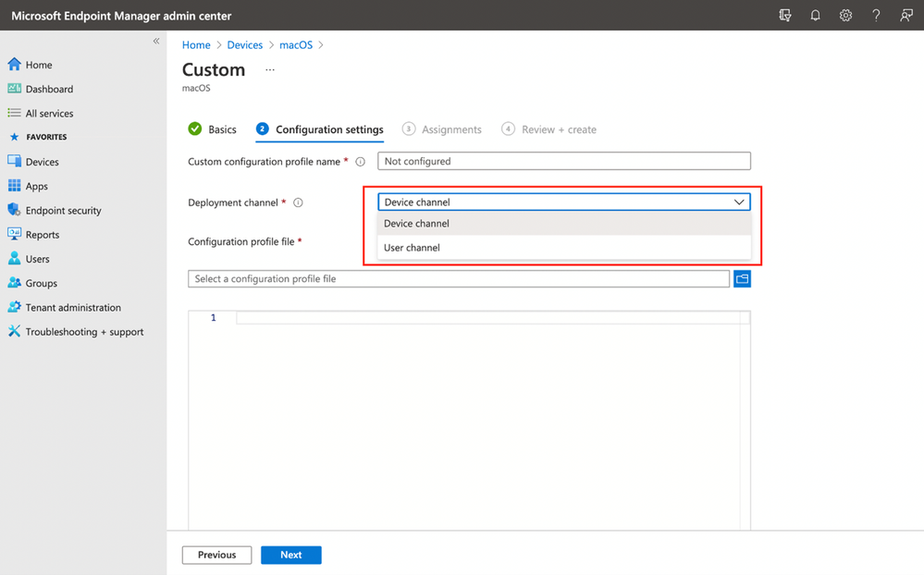The width and height of the screenshot is (924, 575).
Task: Open Reports in the sidebar
Action: (43, 235)
